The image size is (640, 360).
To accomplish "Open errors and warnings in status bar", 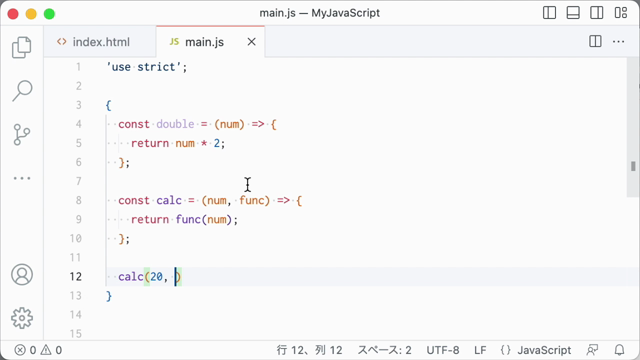I will (x=38, y=350).
